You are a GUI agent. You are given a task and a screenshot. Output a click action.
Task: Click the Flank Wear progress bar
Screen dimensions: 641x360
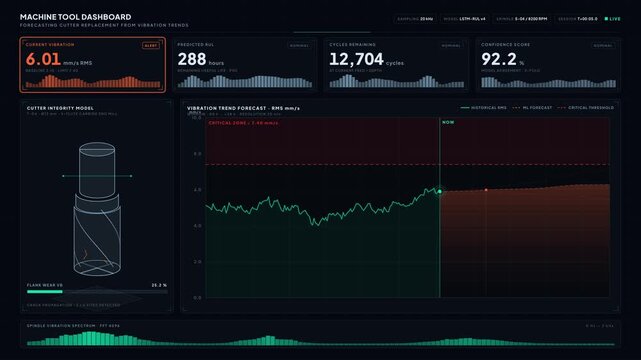tap(97, 292)
